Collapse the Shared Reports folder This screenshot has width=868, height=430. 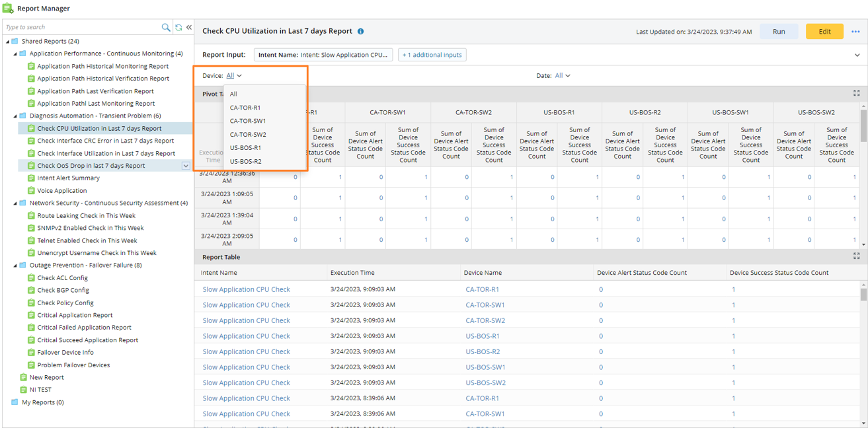pos(8,41)
